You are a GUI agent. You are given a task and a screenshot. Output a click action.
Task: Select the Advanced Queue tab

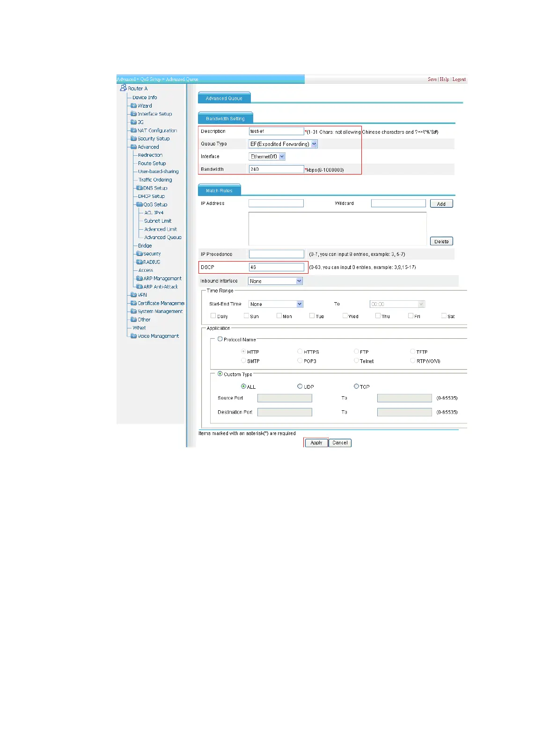pos(224,98)
